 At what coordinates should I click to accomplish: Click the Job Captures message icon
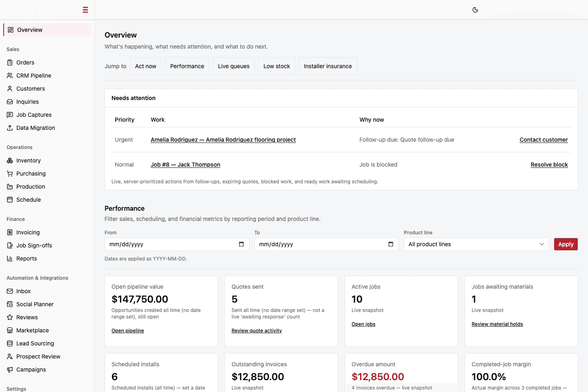(10, 115)
